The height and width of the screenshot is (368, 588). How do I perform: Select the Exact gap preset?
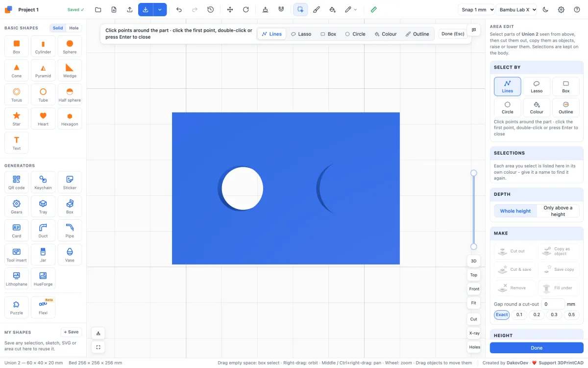[502, 315]
